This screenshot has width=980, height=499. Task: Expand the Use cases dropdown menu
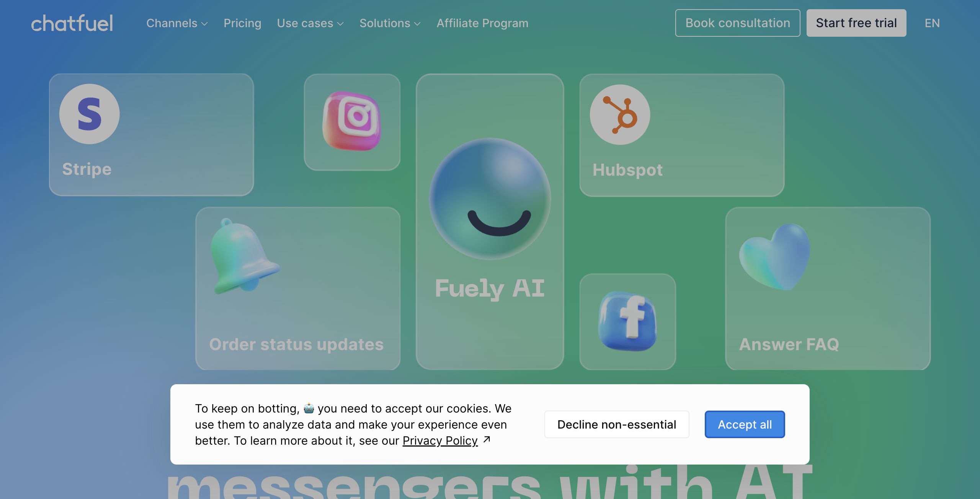pos(310,23)
